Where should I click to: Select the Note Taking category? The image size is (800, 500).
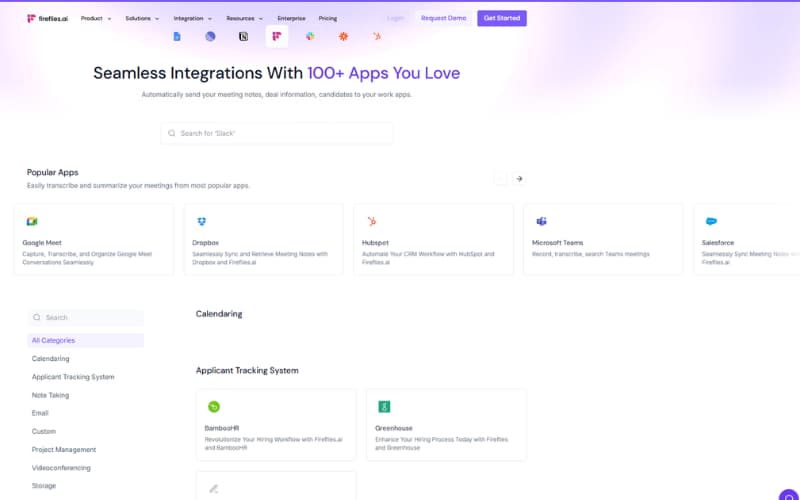[50, 395]
